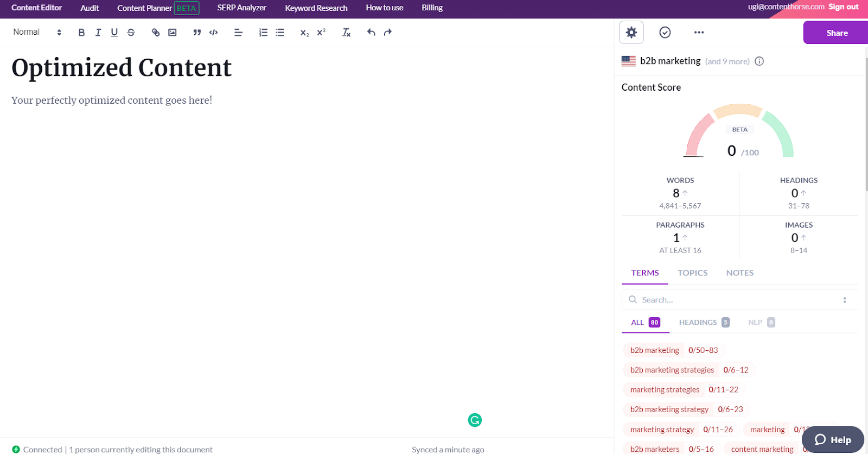Filter terms by NLP
This screenshot has height=454, width=868.
[x=762, y=323]
